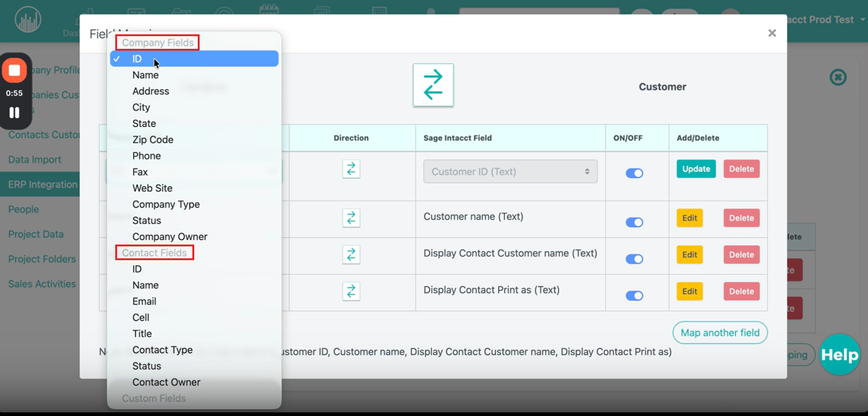Viewport: 868px width, 416px height.
Task: Click direction icon in Display Contact Print as row
Action: 351,292
